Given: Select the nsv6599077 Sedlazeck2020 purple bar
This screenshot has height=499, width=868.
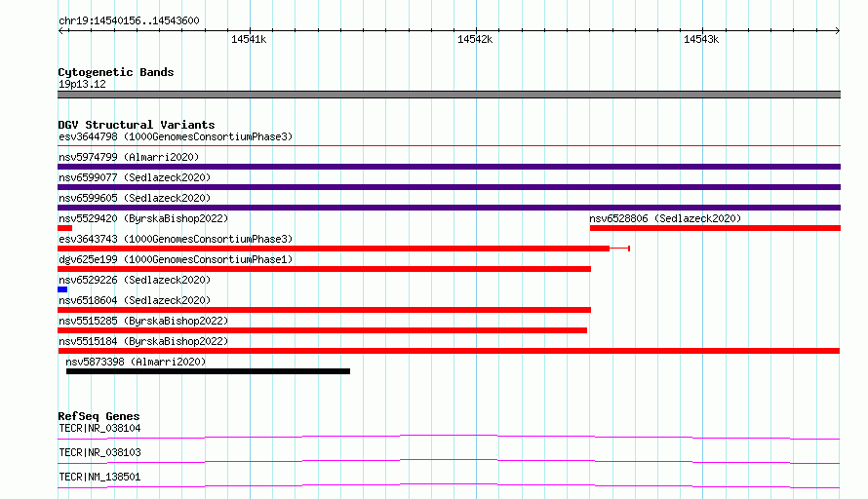Looking at the screenshot, I should (x=449, y=187).
